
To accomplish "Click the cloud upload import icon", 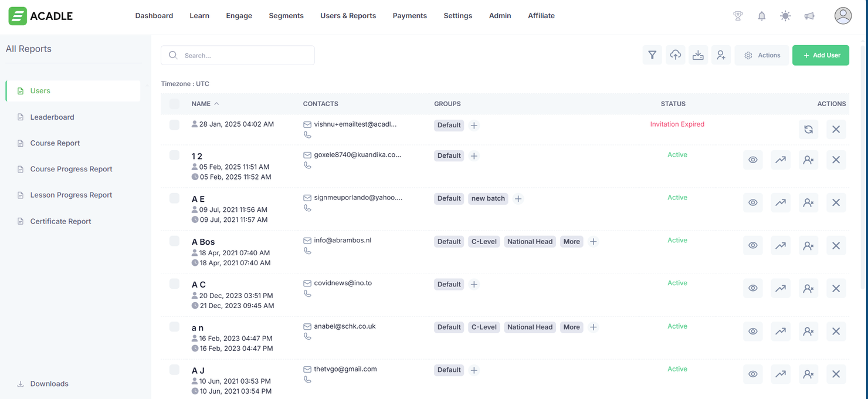I will 676,55.
